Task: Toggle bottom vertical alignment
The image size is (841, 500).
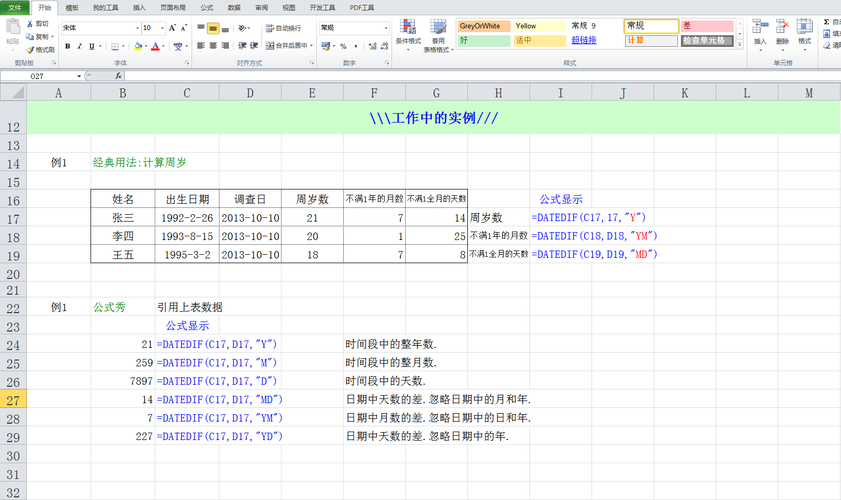Action: point(225,28)
